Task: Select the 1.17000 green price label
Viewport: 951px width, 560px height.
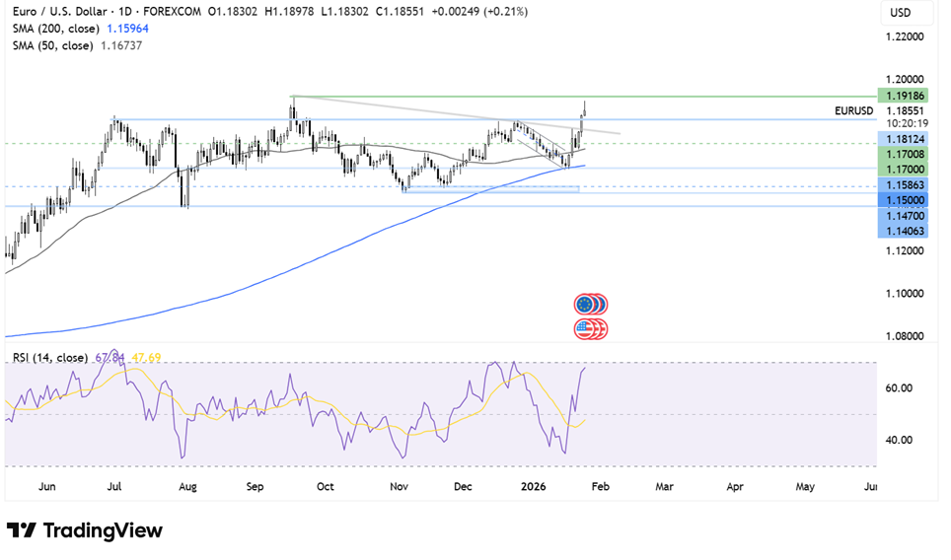Action: coord(905,170)
